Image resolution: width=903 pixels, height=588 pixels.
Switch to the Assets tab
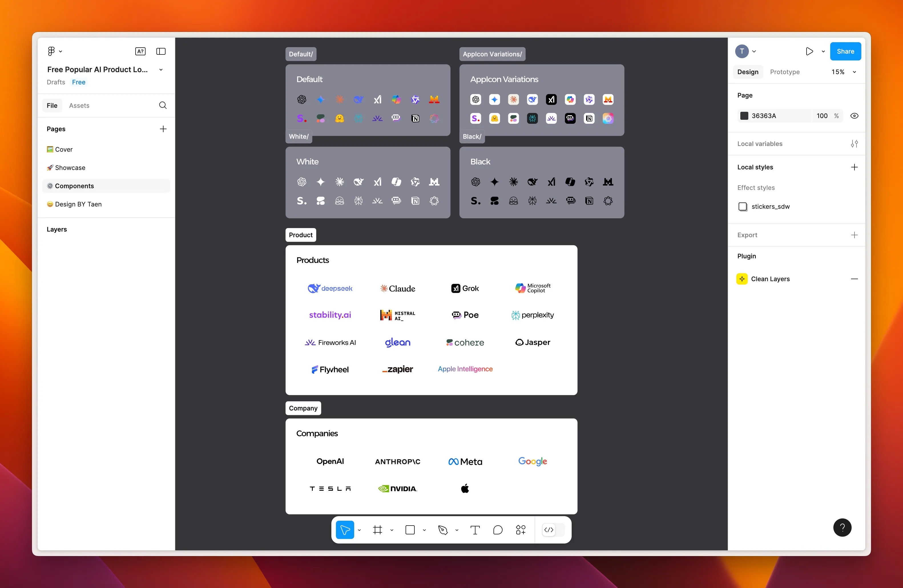[79, 106]
